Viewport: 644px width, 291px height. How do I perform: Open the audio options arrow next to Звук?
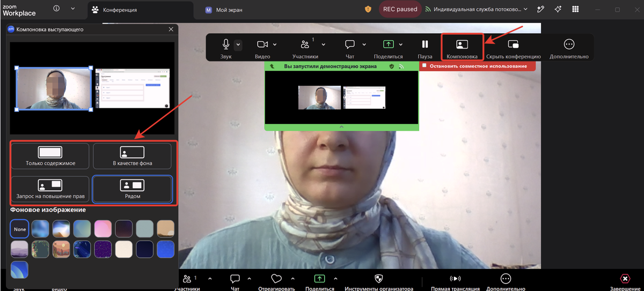click(x=238, y=44)
